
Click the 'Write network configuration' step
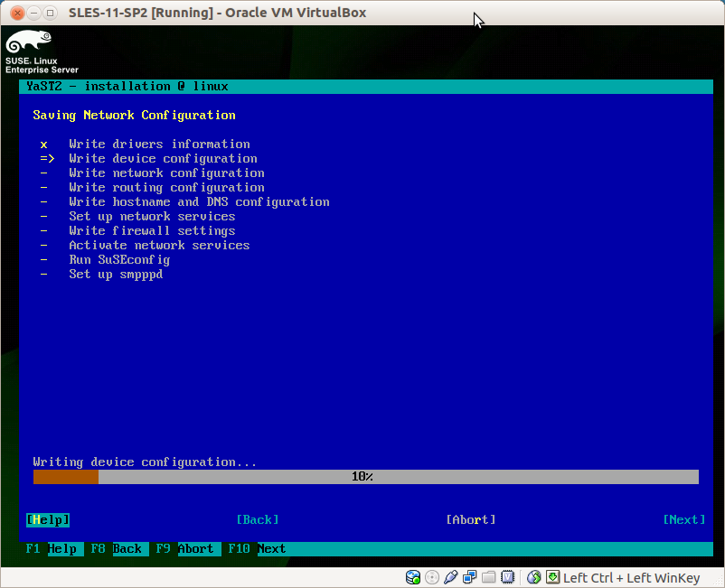click(x=167, y=173)
